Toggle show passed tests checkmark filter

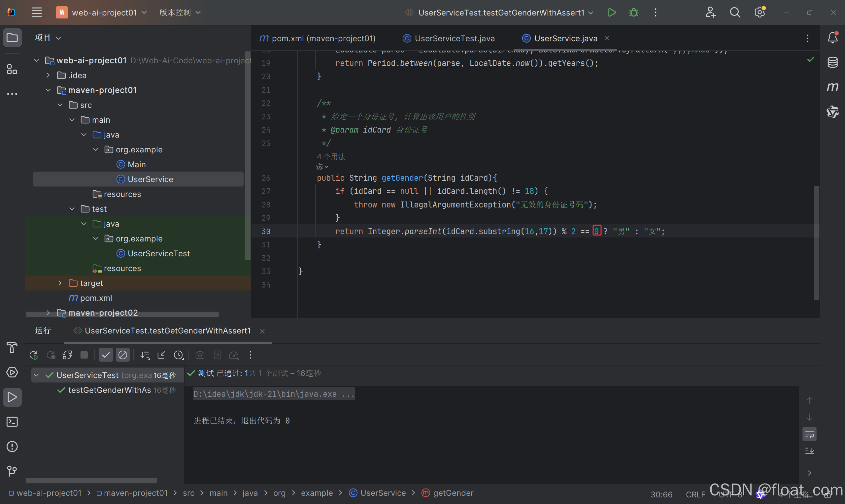click(106, 355)
